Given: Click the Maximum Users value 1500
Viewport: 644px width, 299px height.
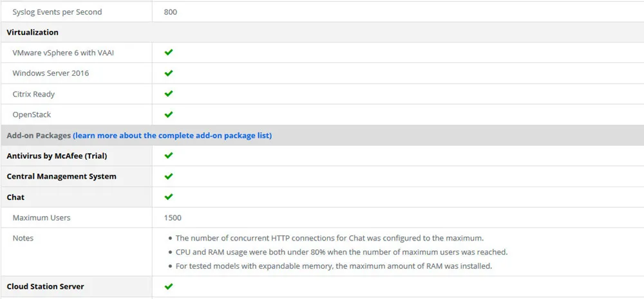Looking at the screenshot, I should tap(173, 218).
